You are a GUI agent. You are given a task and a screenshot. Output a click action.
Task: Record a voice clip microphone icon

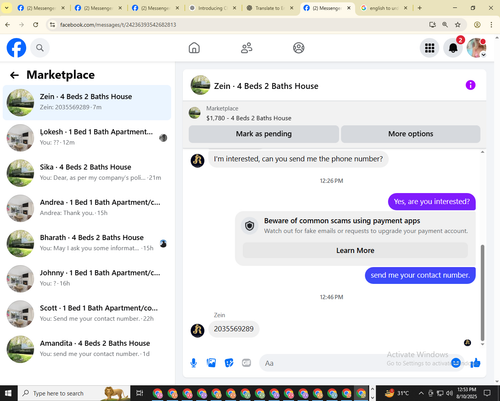coord(194,363)
